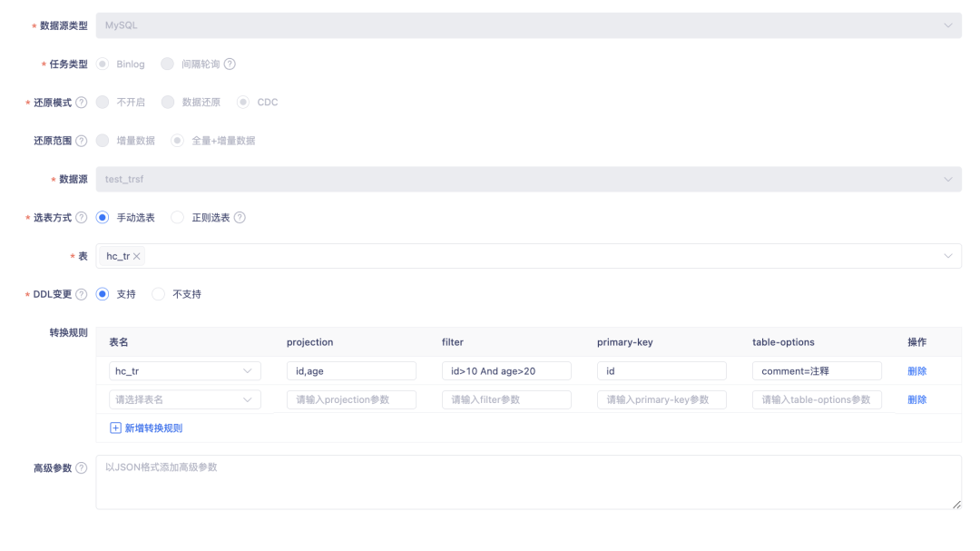The image size is (980, 551).
Task: Click the filter column header
Action: [453, 342]
